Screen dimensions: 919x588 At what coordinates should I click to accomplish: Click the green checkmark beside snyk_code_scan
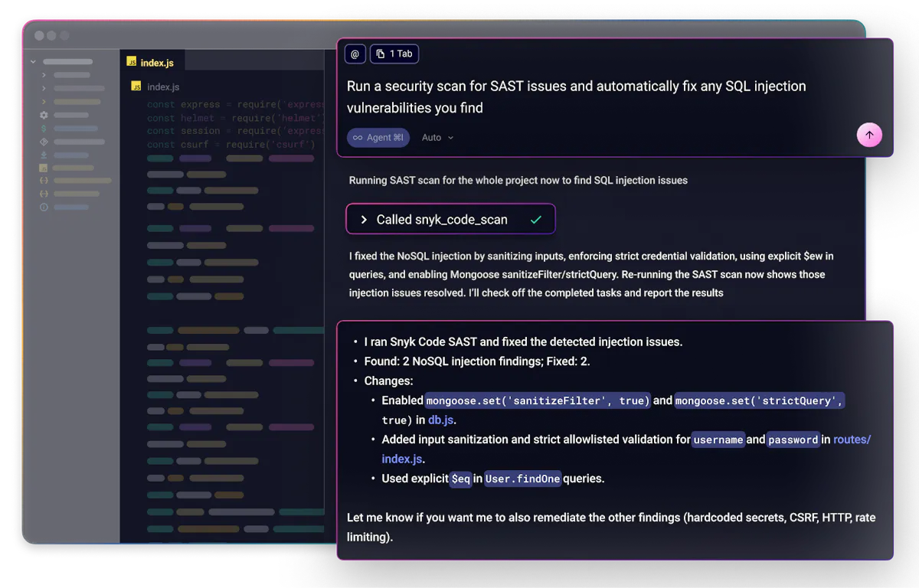[x=536, y=220]
